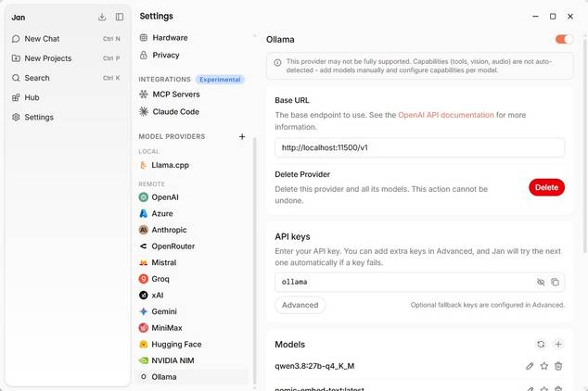Screen dimensions: 588x391
Task: Open Settings in the left sidebar
Action: coord(67,118)
